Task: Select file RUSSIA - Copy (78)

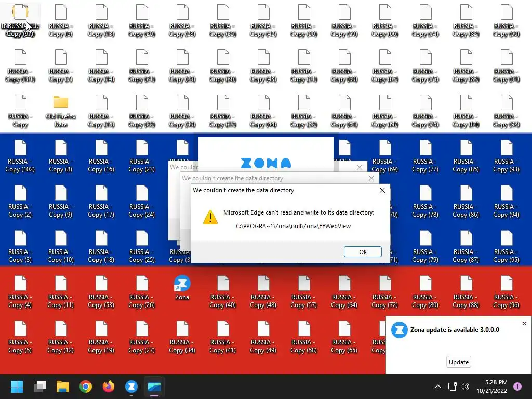Action: [x=425, y=201]
